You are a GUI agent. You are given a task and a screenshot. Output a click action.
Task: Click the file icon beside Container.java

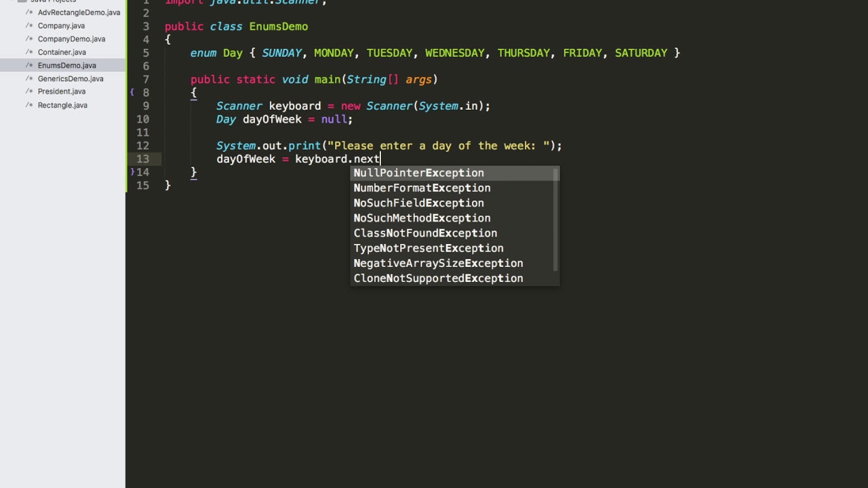[29, 52]
